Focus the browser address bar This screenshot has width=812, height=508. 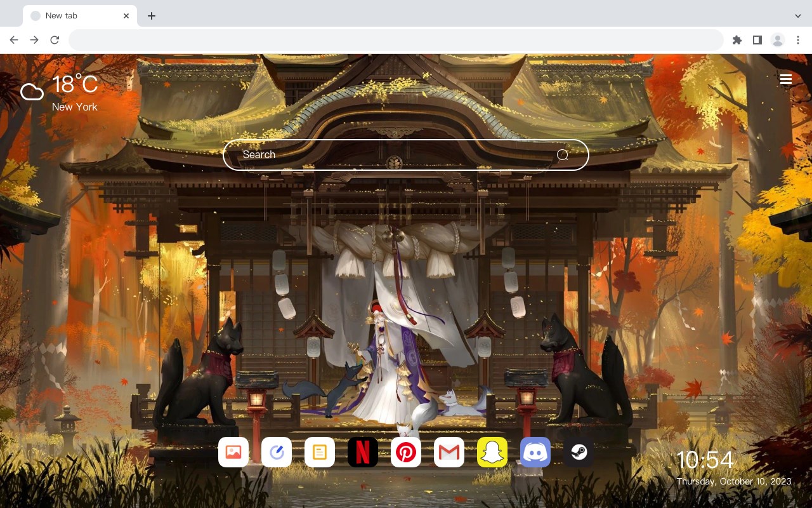(x=396, y=40)
